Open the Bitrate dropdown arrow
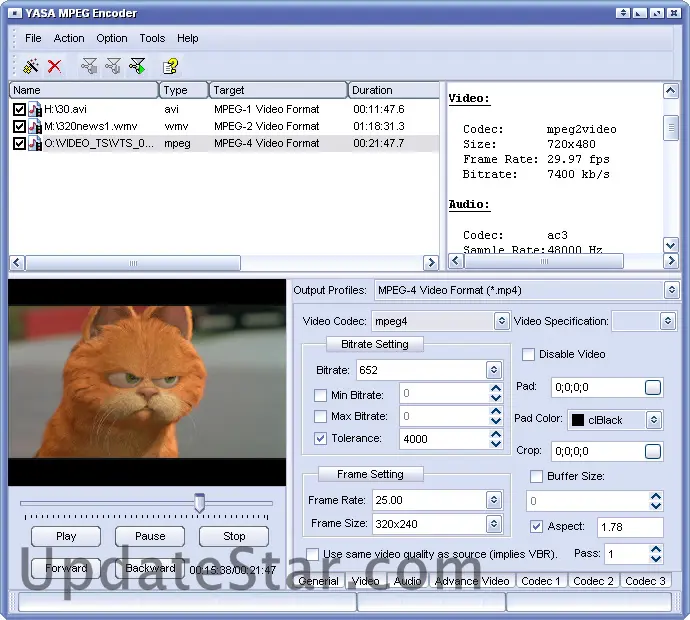 click(494, 370)
